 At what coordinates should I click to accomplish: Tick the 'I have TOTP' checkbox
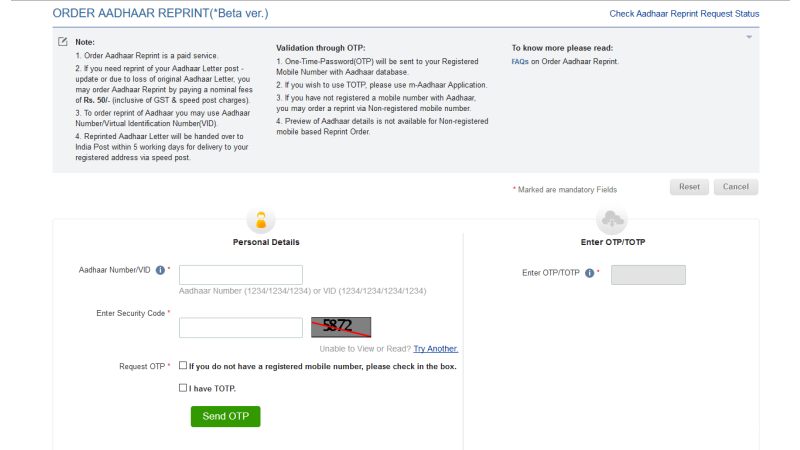(x=183, y=388)
